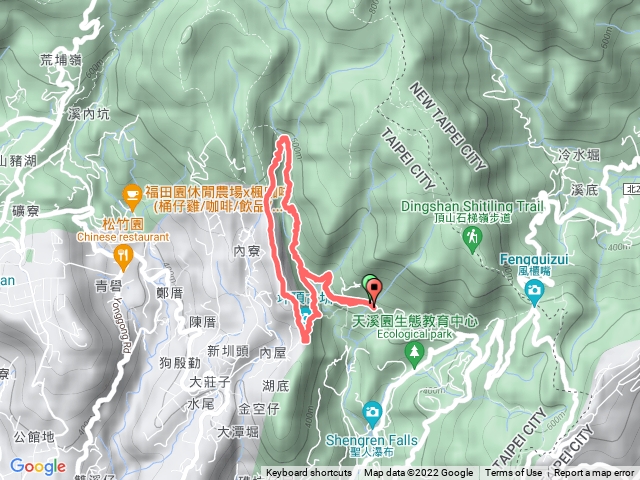Open the Fengguizui camera photo marker
This screenshot has height=480, width=640.
pyautogui.click(x=534, y=291)
